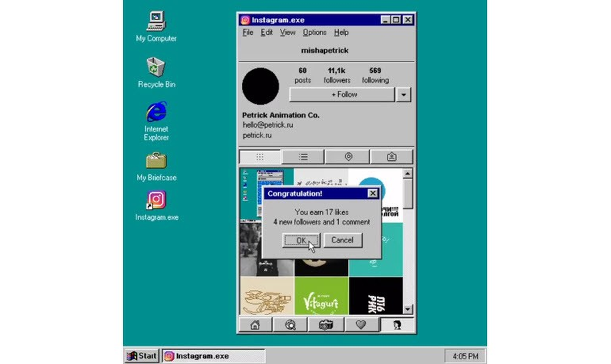Select Instagram.exe taskbar button
The width and height of the screenshot is (611, 364).
coord(213,356)
